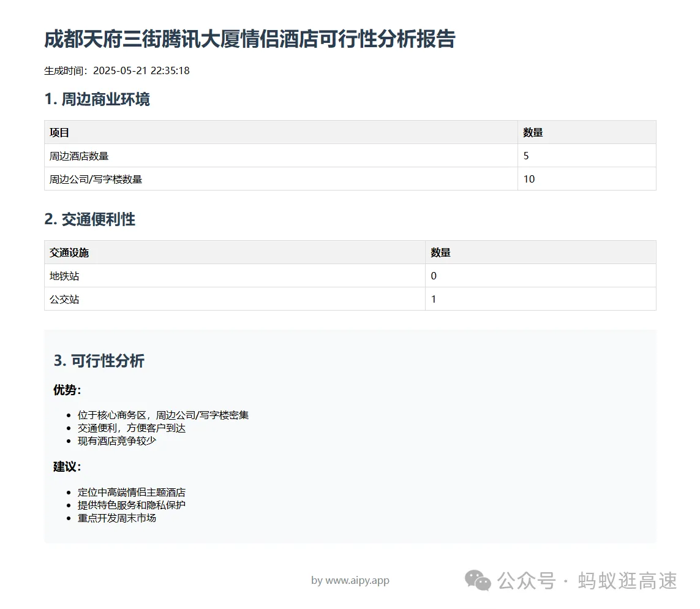Open the www.aipy.app footer link
The height and width of the screenshot is (609, 700).
tap(357, 580)
